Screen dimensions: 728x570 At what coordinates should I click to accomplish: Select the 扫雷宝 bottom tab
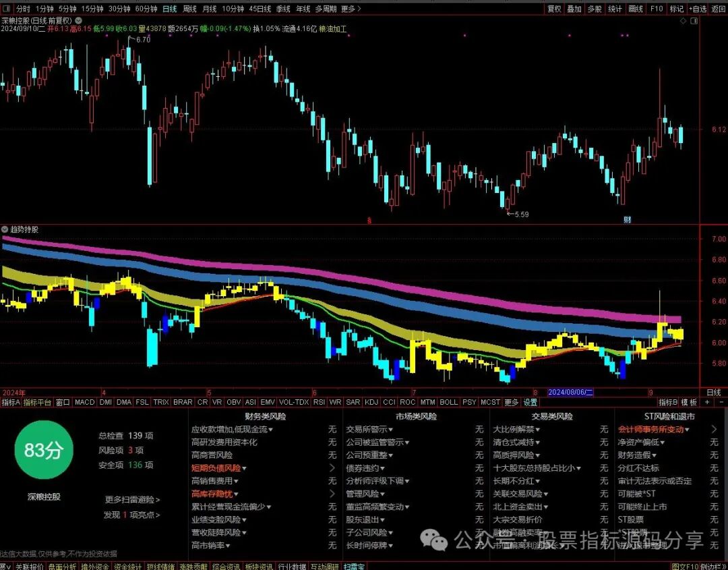pyautogui.click(x=355, y=566)
